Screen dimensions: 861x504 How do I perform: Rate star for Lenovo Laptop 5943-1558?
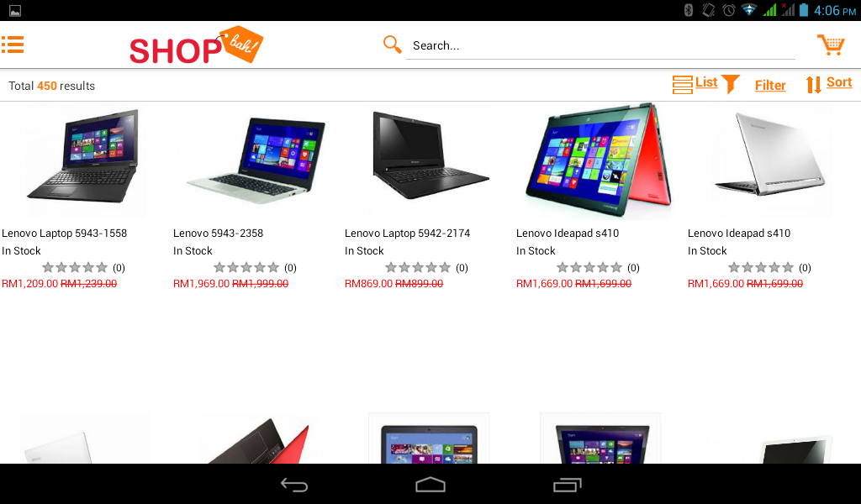[75, 267]
